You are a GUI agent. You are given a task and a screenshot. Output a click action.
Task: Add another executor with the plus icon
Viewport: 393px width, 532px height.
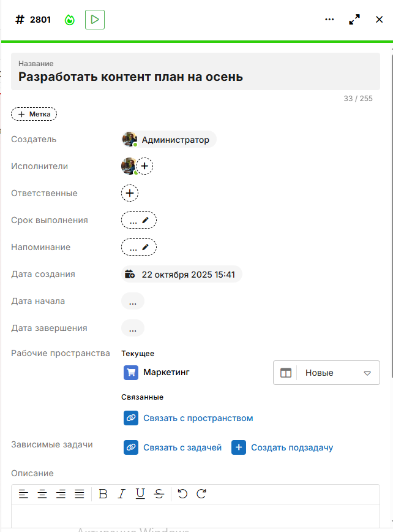[x=144, y=166]
